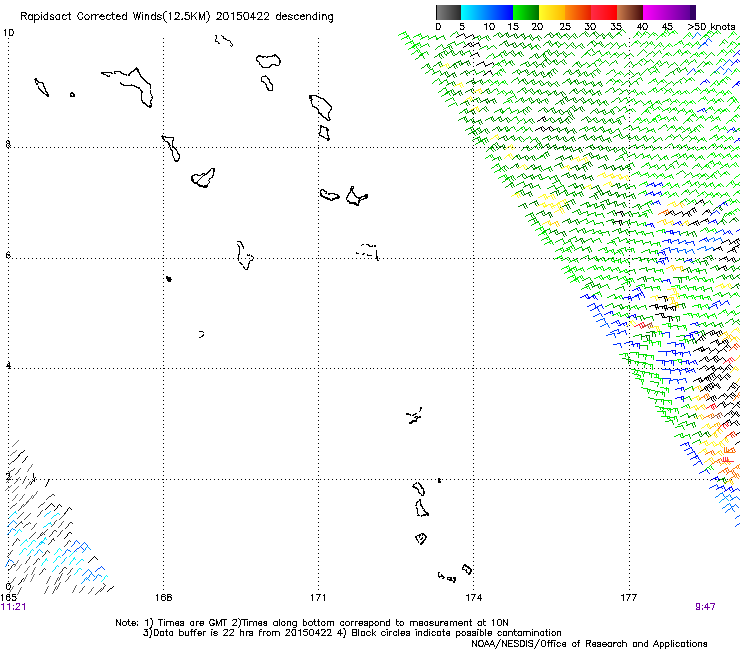This screenshot has width=740, height=650.
Task: Select the "35" label under the color bar
Action: [x=616, y=27]
